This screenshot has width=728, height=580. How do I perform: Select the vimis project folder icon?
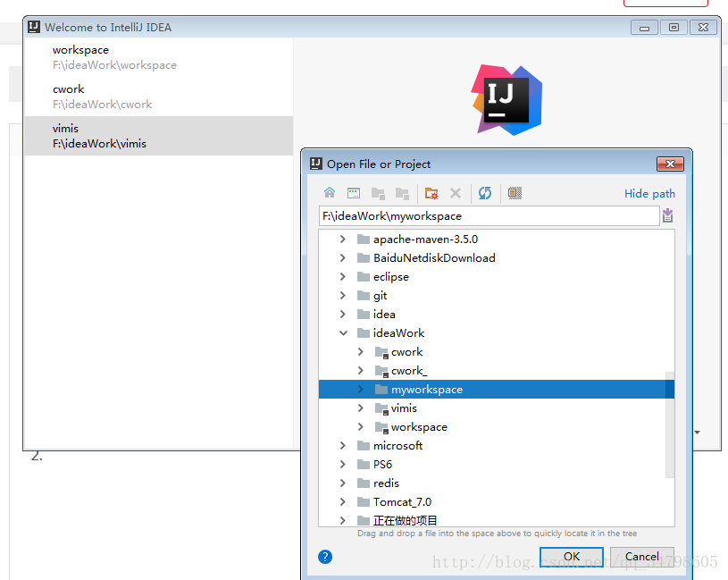(x=381, y=408)
